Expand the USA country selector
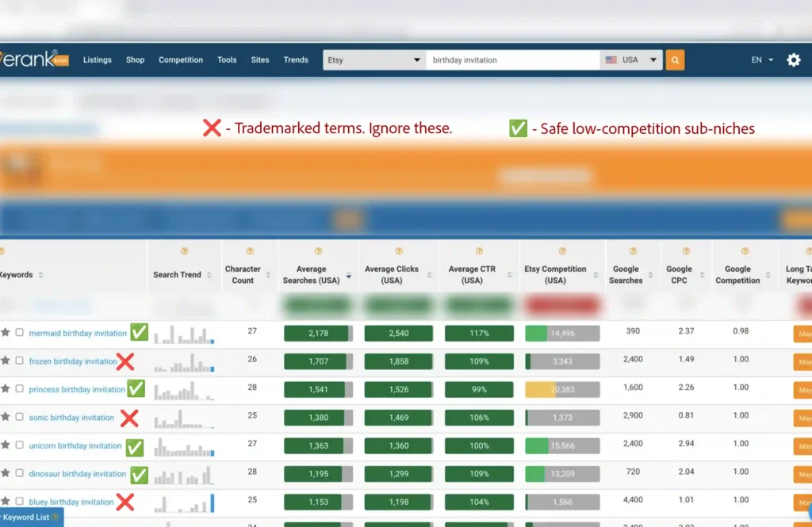This screenshot has height=527, width=812. pos(631,60)
